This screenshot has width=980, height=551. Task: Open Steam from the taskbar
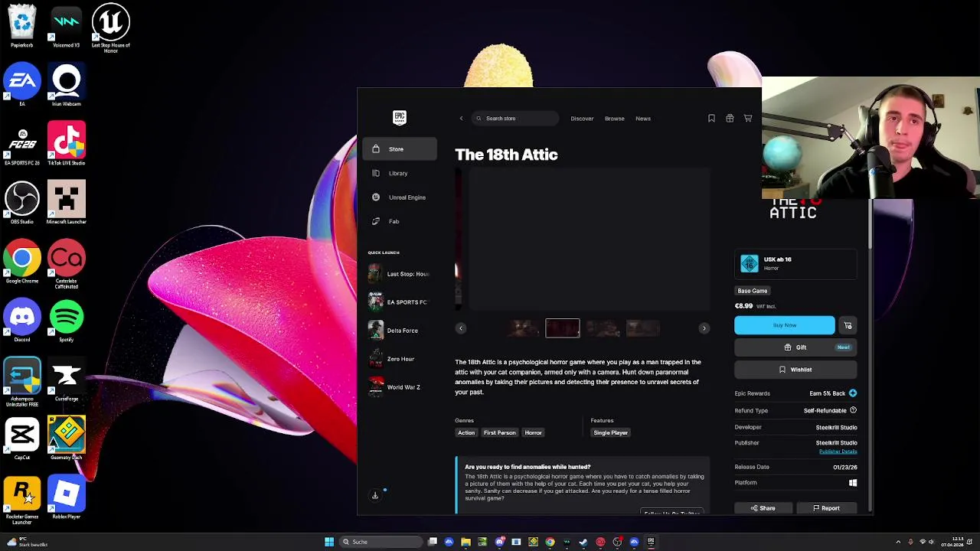coord(583,542)
